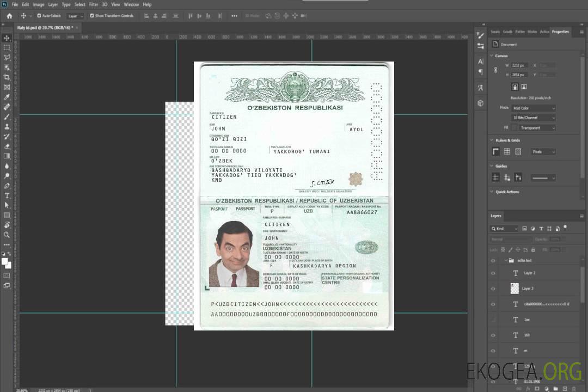
Task: Open the guide line style dropdown
Action: (543, 178)
